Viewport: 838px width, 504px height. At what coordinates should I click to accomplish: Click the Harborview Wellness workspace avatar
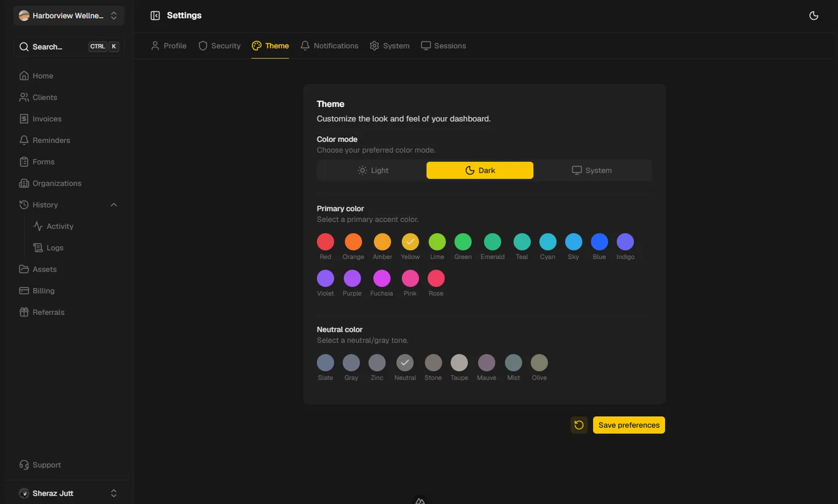click(24, 16)
